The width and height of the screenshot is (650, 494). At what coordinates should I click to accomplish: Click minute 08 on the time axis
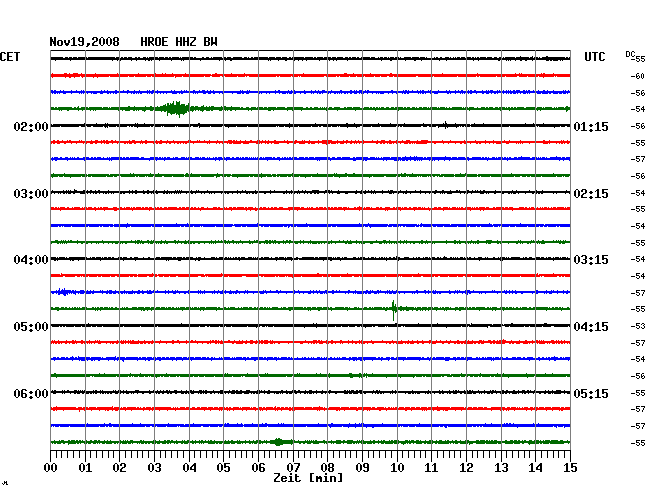[327, 467]
